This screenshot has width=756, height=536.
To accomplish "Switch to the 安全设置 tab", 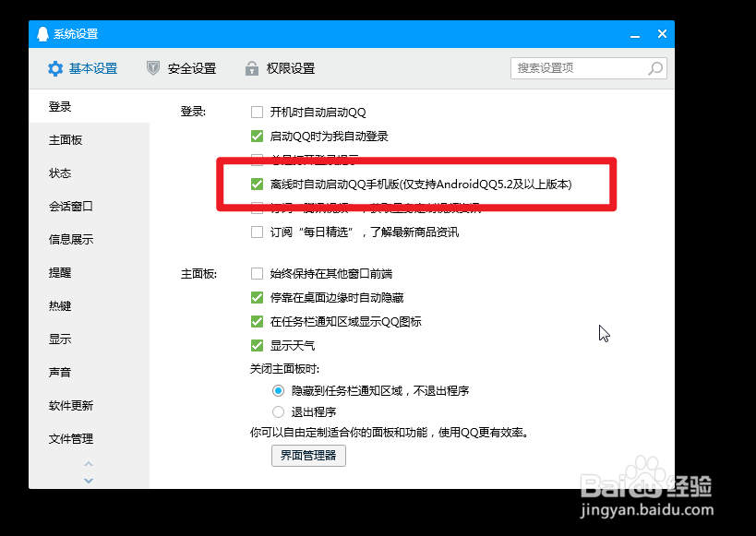I will (181, 68).
